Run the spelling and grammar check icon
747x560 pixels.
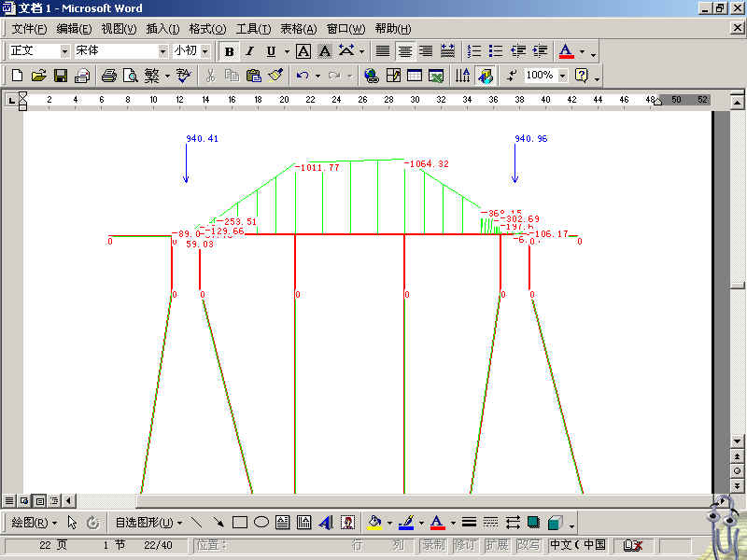tap(183, 76)
